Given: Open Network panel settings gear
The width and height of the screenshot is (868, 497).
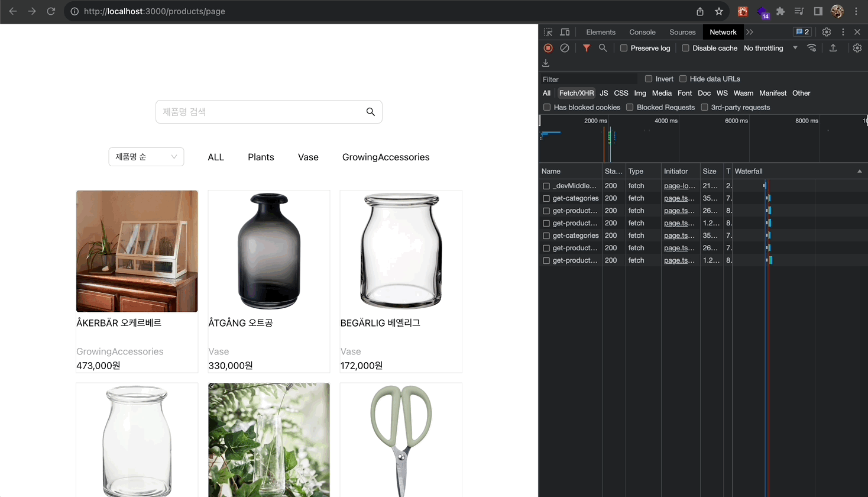Looking at the screenshot, I should coord(857,48).
